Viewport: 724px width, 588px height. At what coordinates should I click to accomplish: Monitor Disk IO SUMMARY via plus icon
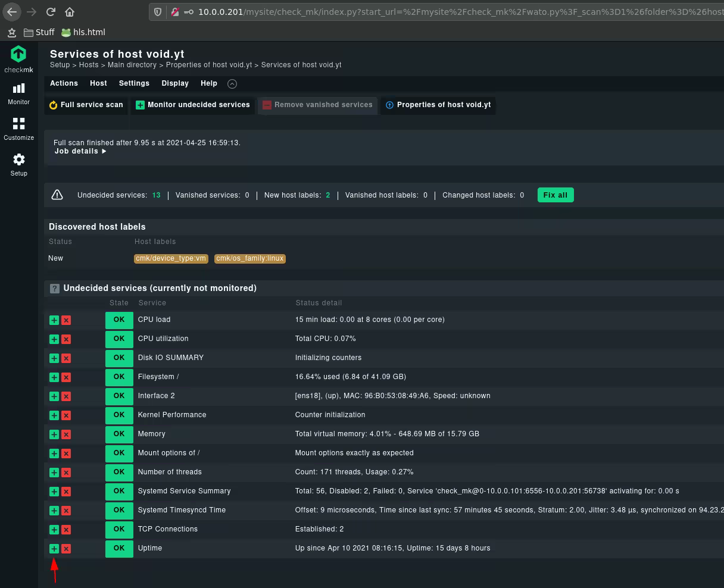click(54, 358)
